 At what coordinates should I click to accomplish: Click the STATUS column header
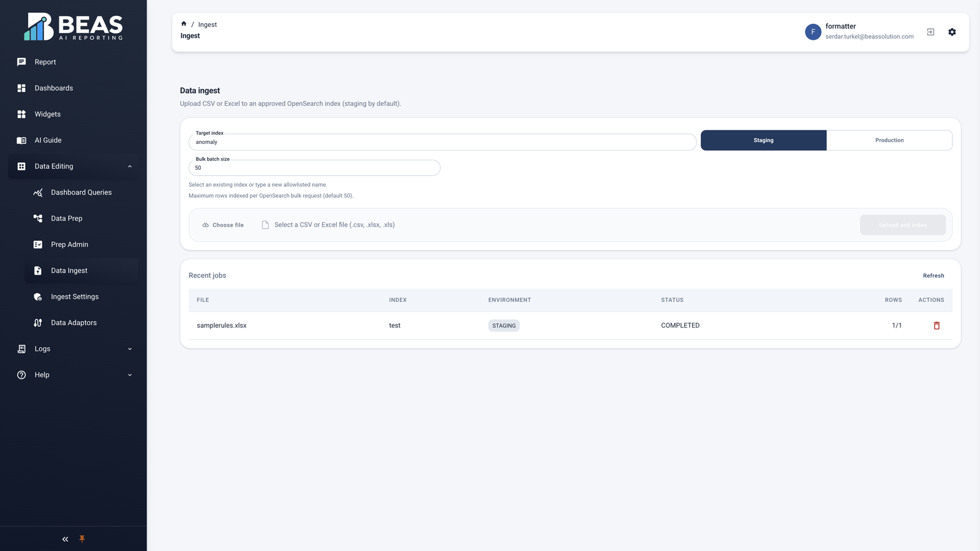pos(672,300)
